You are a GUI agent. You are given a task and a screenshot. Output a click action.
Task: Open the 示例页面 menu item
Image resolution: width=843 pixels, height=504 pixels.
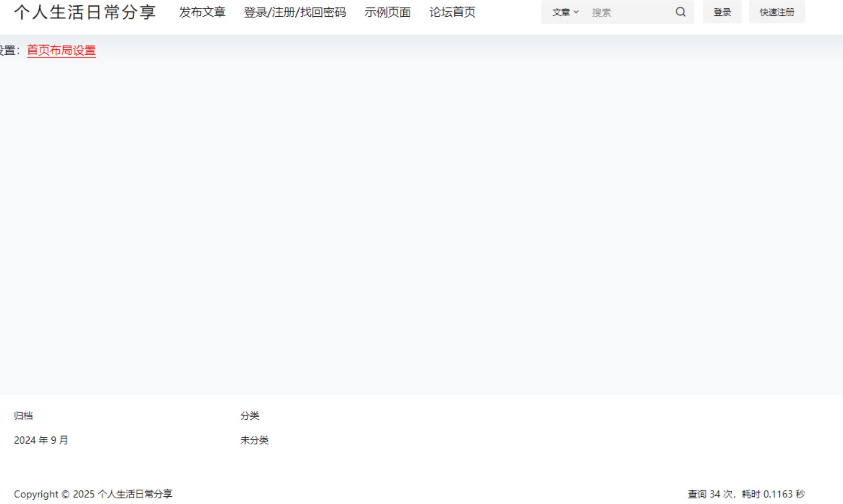click(x=387, y=12)
